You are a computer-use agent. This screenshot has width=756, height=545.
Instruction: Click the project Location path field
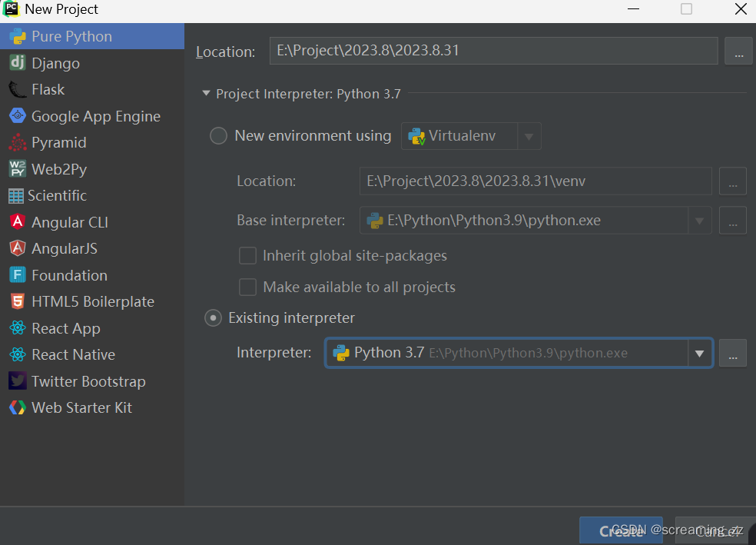[494, 51]
